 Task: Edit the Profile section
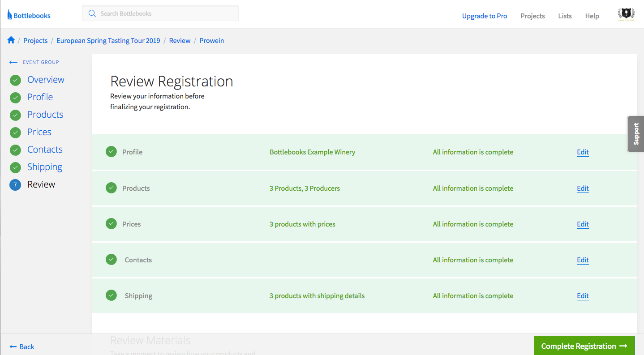[583, 152]
